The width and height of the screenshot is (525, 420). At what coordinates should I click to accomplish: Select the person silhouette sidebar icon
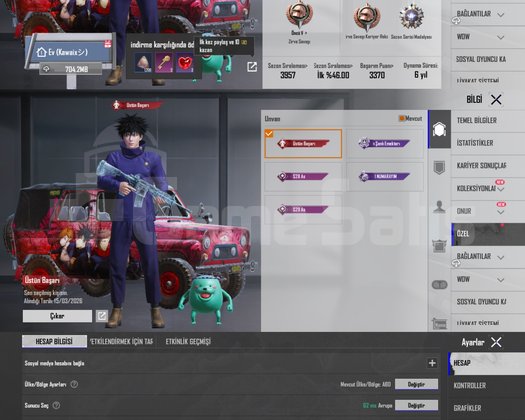pyautogui.click(x=439, y=206)
